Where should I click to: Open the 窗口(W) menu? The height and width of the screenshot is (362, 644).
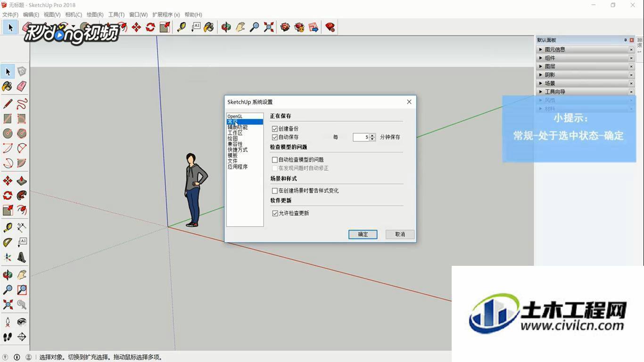(x=138, y=15)
